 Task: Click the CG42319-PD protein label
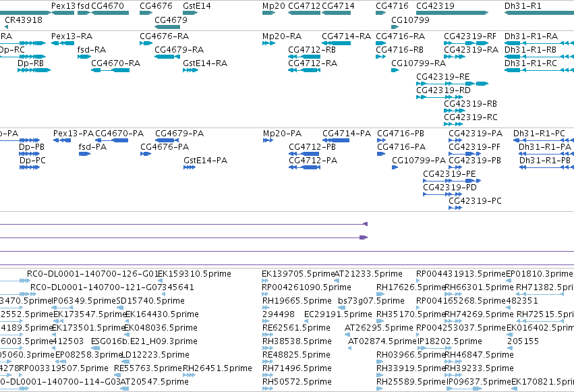coord(450,188)
